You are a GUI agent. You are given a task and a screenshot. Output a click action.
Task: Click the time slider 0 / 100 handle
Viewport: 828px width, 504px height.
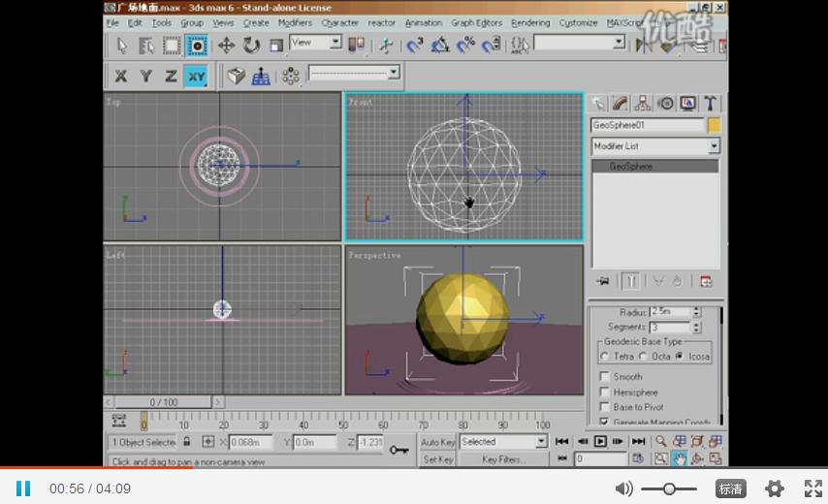(163, 402)
